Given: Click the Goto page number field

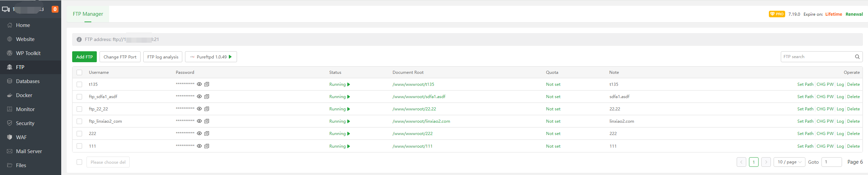Looking at the screenshot, I should [x=831, y=162].
